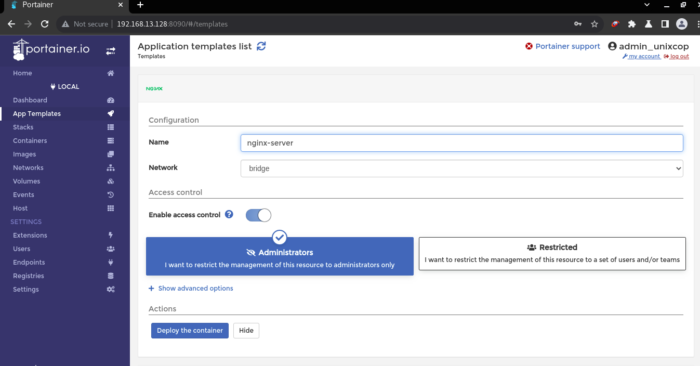
Task: Click the log out link
Action: 679,56
